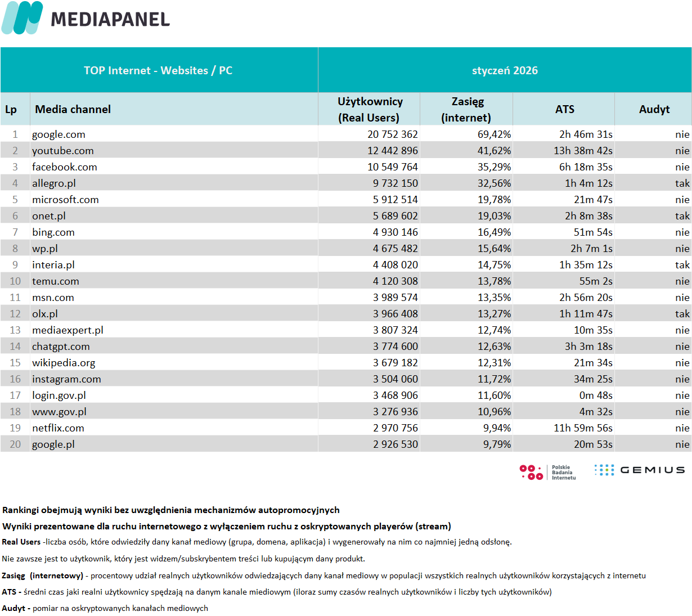Click the Polskie Badania Internetu logo

coord(547,472)
